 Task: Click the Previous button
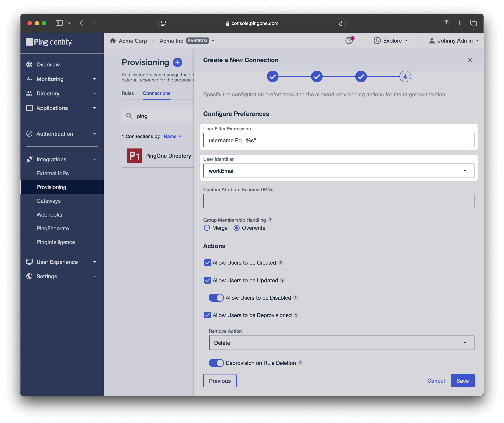pos(220,380)
